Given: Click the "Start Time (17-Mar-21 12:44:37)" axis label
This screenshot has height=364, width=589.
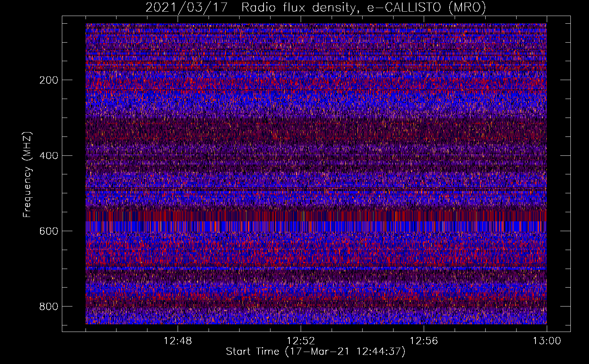Looking at the screenshot, I should 316,352.
